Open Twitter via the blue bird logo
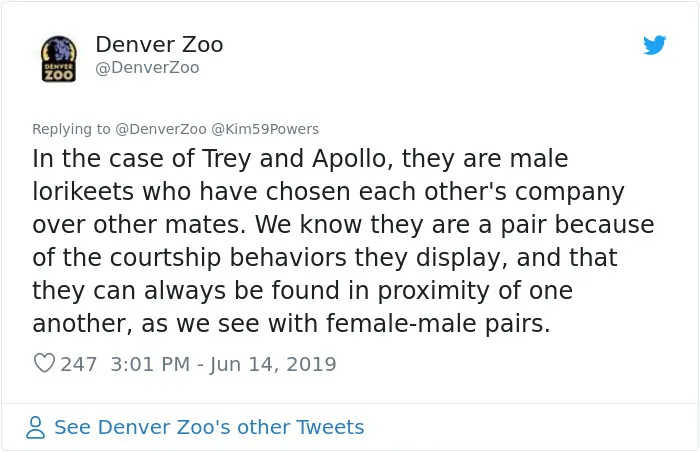 pos(654,45)
